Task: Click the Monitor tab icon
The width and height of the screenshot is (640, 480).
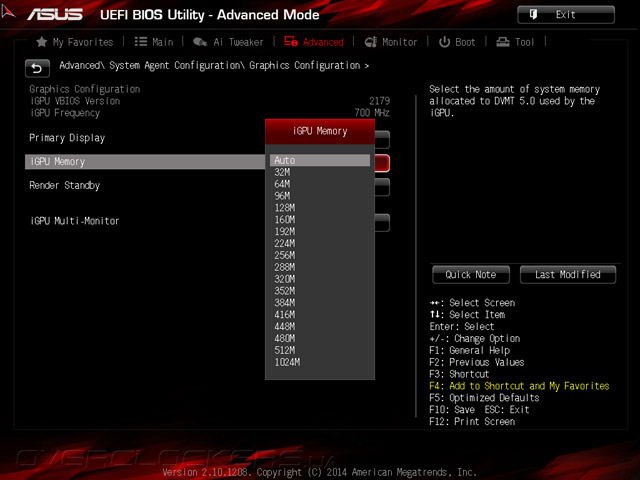Action: coord(371,42)
